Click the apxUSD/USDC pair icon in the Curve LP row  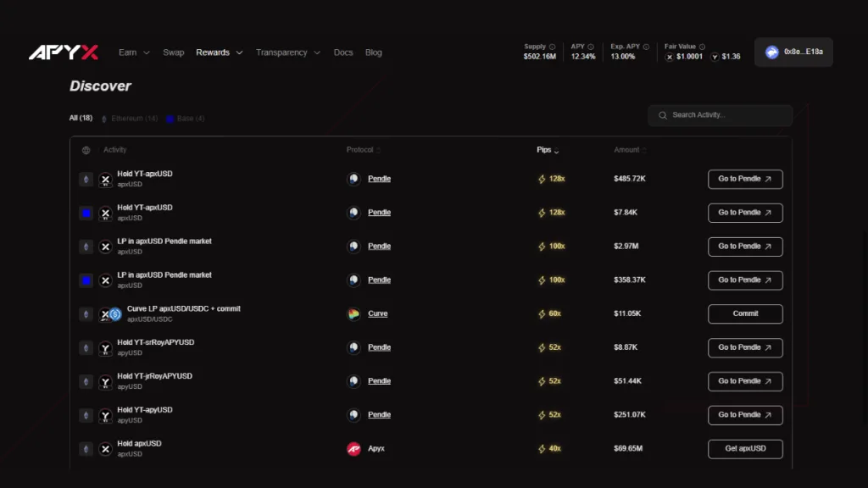tap(110, 314)
